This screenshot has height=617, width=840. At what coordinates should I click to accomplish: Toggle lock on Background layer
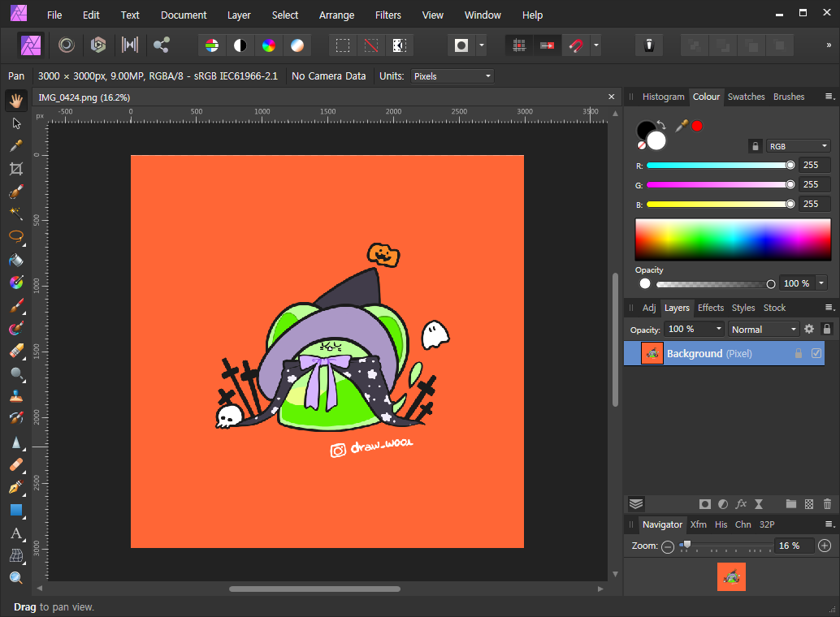click(x=799, y=353)
